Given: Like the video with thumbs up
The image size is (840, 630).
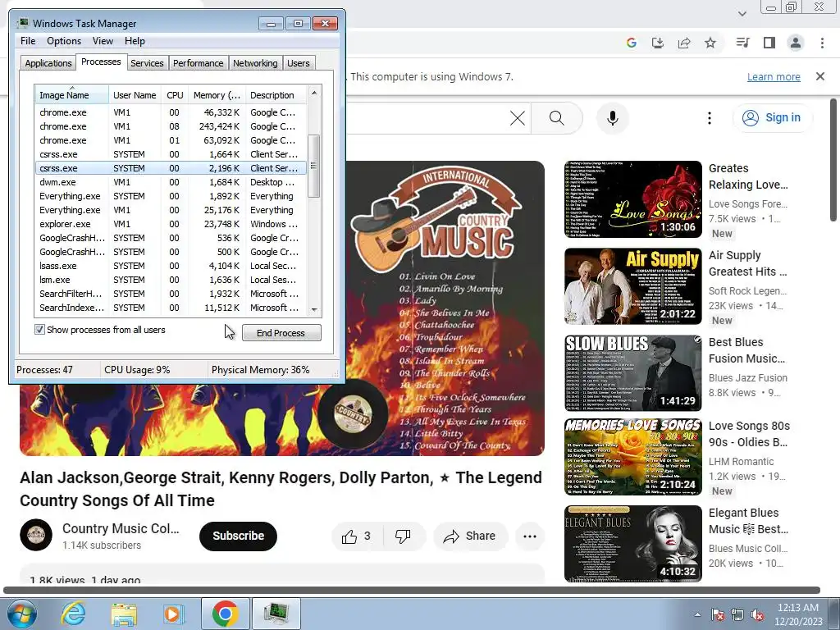Looking at the screenshot, I should (x=358, y=536).
